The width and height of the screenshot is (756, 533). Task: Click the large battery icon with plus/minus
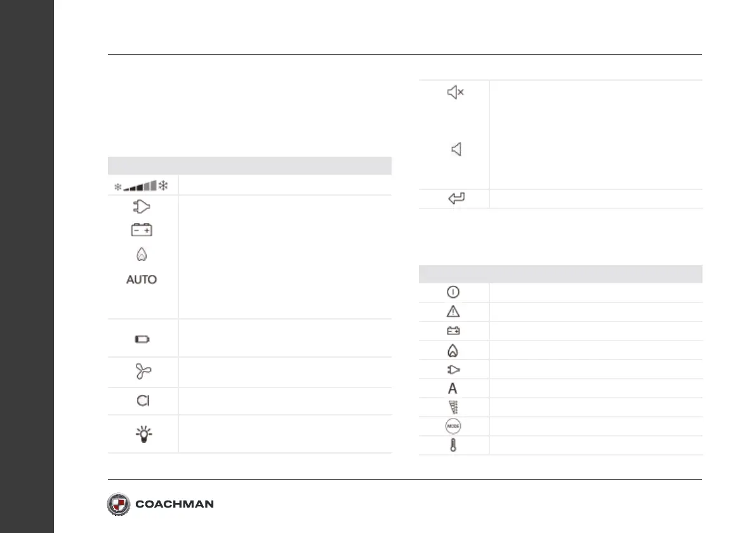[142, 229]
